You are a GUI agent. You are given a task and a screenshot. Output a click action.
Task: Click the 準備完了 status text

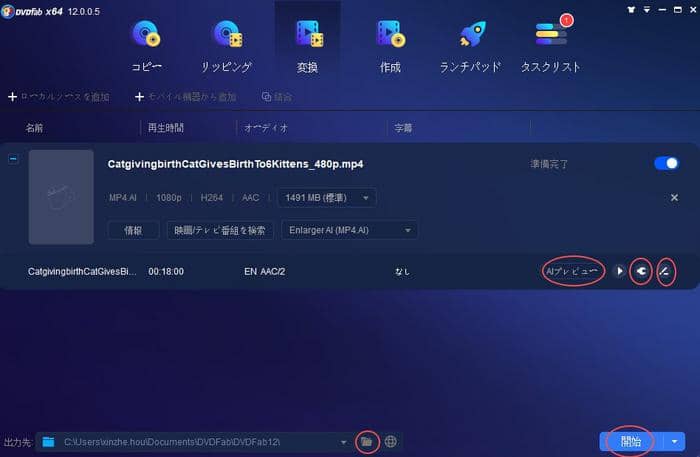point(549,164)
